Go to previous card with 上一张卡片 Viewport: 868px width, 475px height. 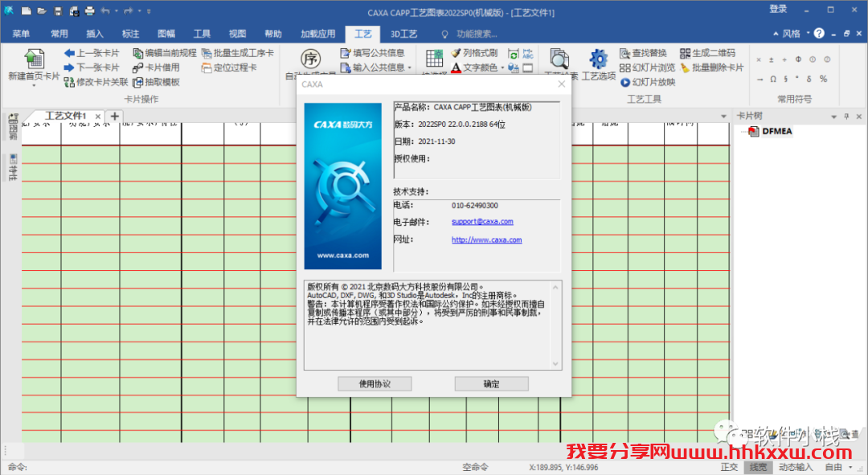(x=92, y=53)
